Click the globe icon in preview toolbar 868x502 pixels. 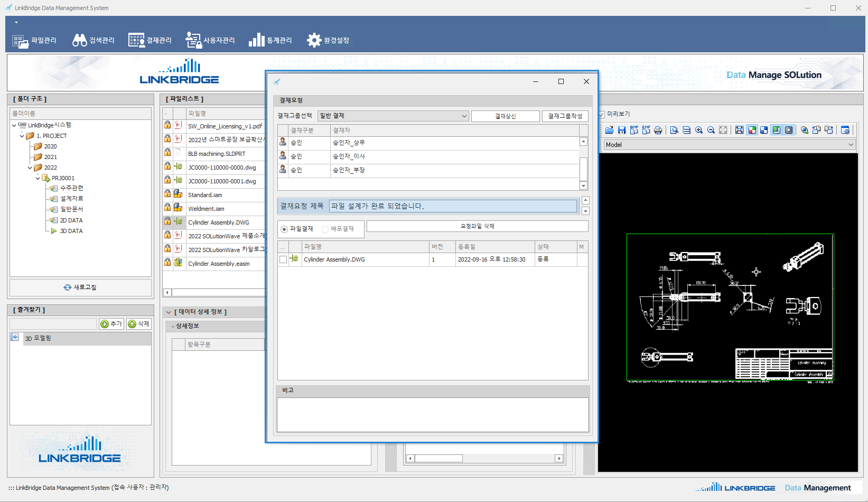[804, 130]
